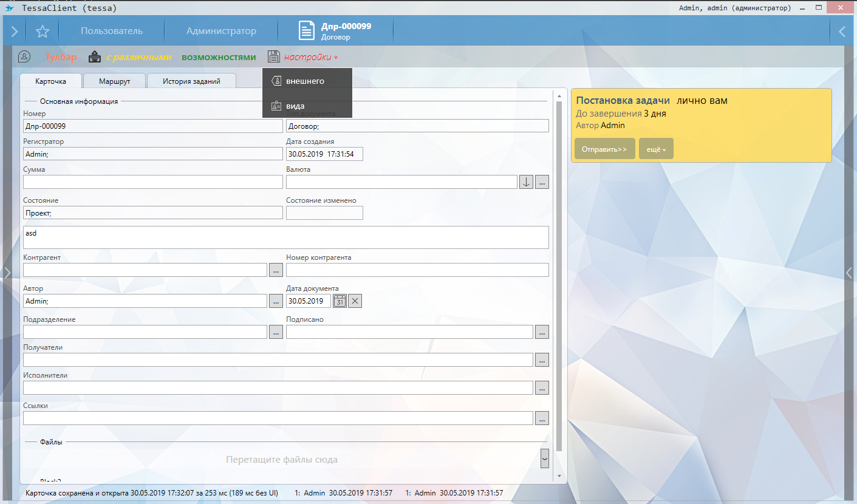Click the Сумма input field
Viewport: 857px width, 504px height.
pos(152,182)
